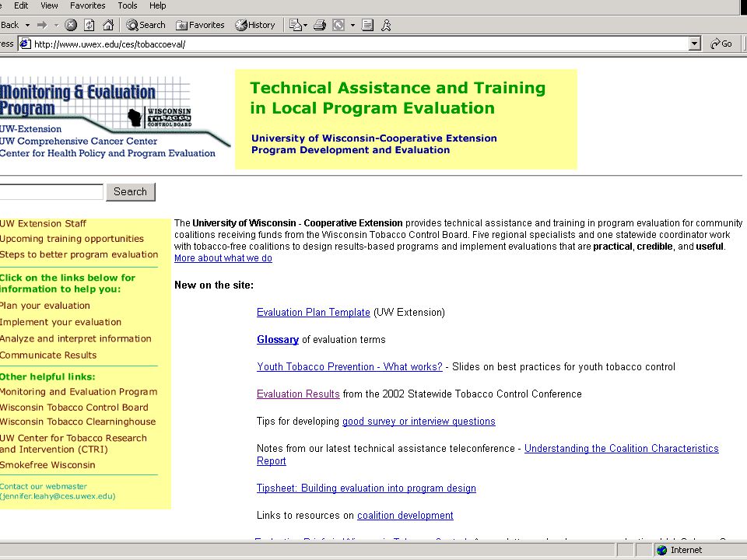Viewport: 747px width, 560px height.
Task: Open the Implement your evaluation link
Action: 61,322
